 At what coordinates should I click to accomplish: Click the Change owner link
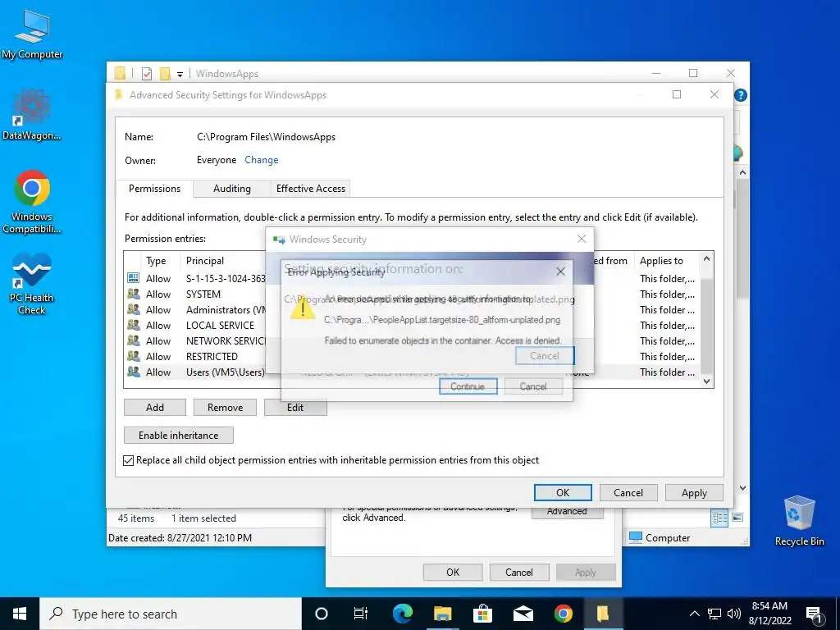click(x=262, y=160)
